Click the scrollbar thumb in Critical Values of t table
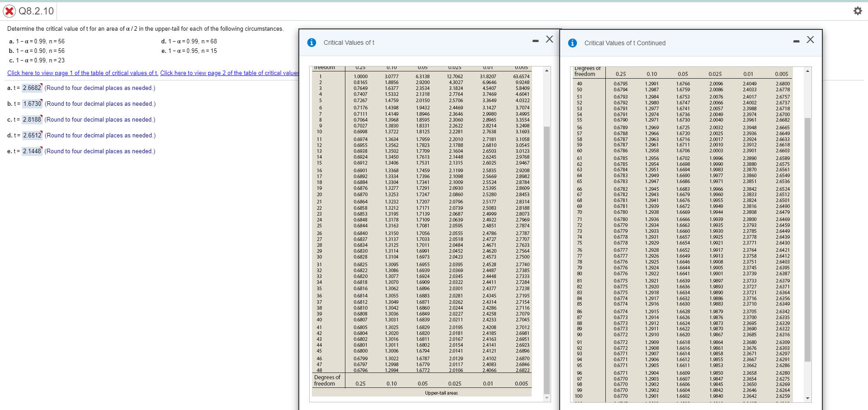The image size is (868, 410). pyautogui.click(x=547, y=260)
